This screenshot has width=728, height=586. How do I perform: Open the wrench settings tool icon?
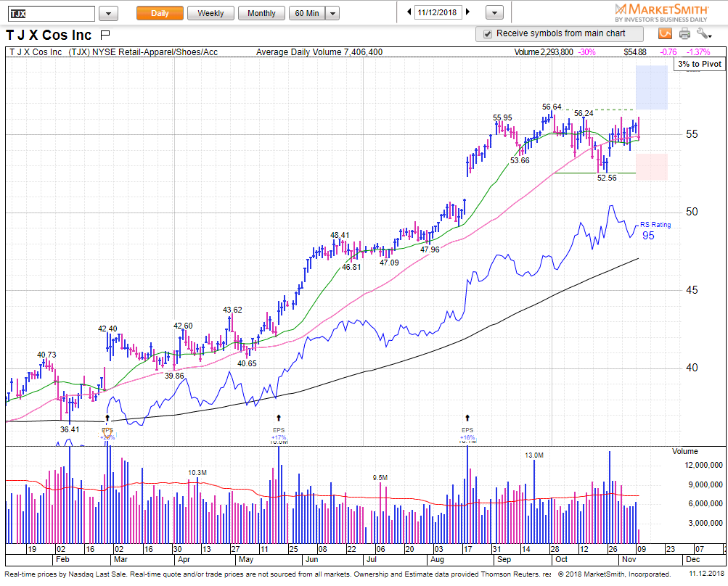coord(704,33)
